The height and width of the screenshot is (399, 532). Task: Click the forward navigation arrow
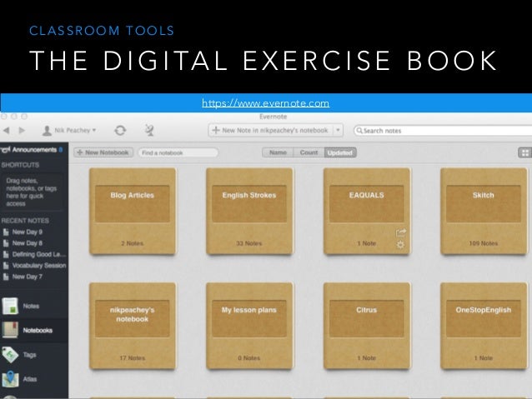click(x=22, y=130)
